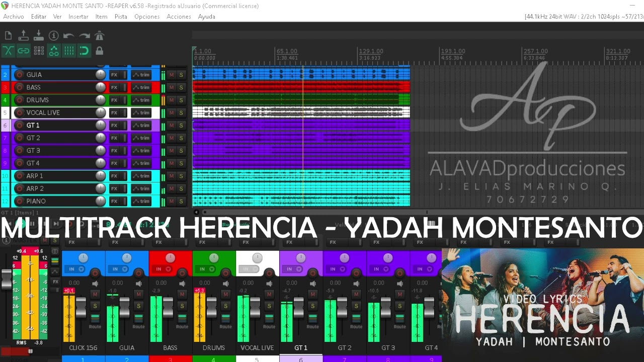Open input IN dropdown on GT 1 strip
The image size is (644, 362).
click(293, 269)
